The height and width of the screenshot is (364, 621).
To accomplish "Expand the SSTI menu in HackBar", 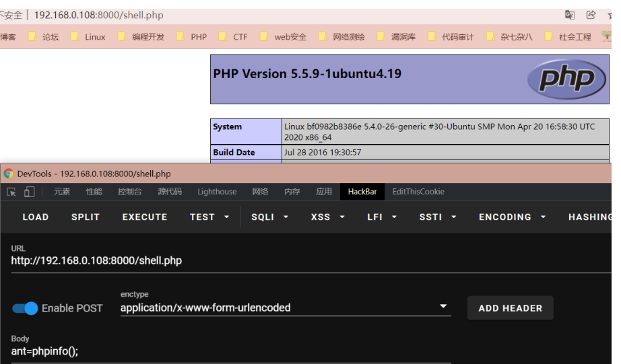I will click(x=438, y=217).
